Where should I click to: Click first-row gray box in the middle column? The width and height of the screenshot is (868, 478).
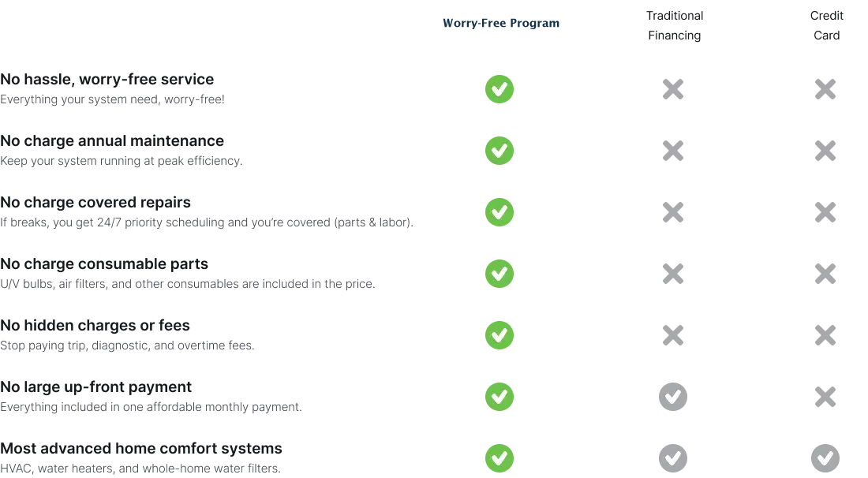(x=675, y=88)
